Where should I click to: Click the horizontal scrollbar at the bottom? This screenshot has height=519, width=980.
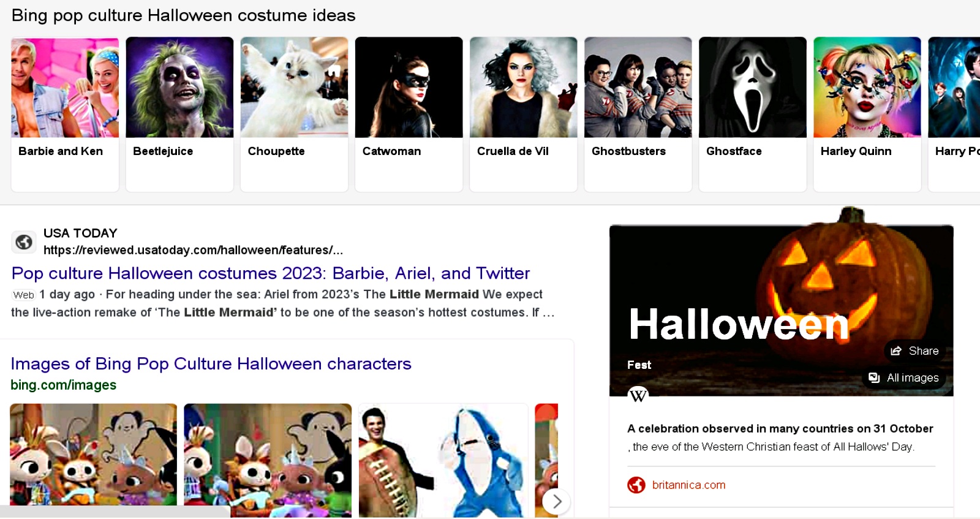tap(115, 512)
